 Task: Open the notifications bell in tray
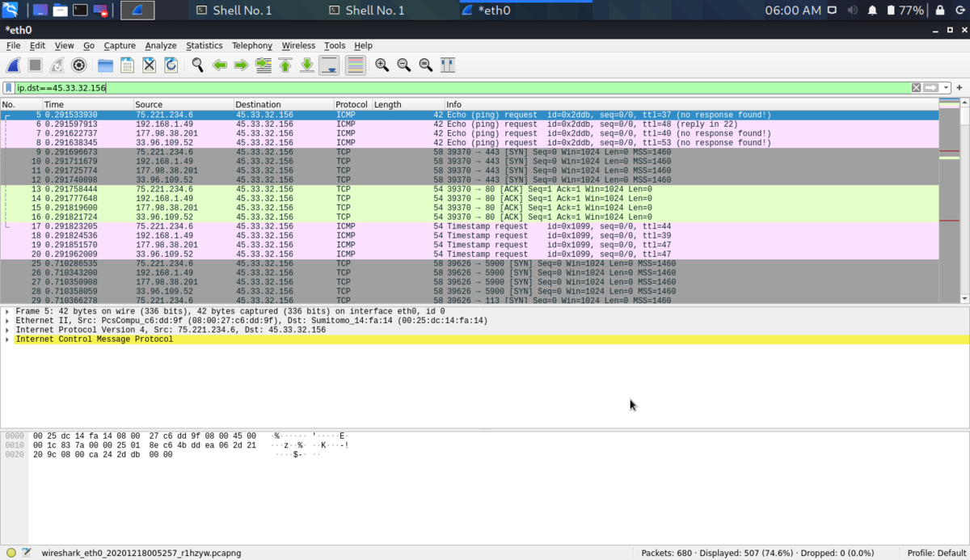[872, 11]
